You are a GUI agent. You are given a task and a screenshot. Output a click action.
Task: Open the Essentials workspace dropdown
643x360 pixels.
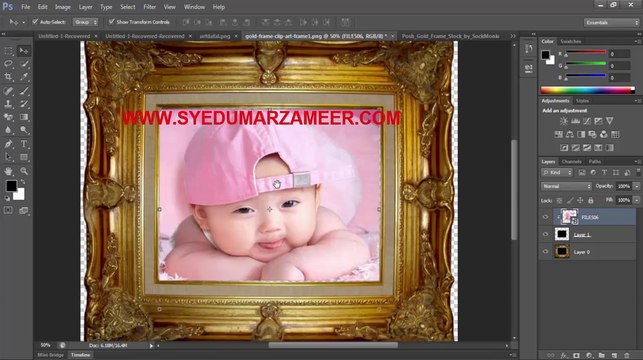coord(611,23)
